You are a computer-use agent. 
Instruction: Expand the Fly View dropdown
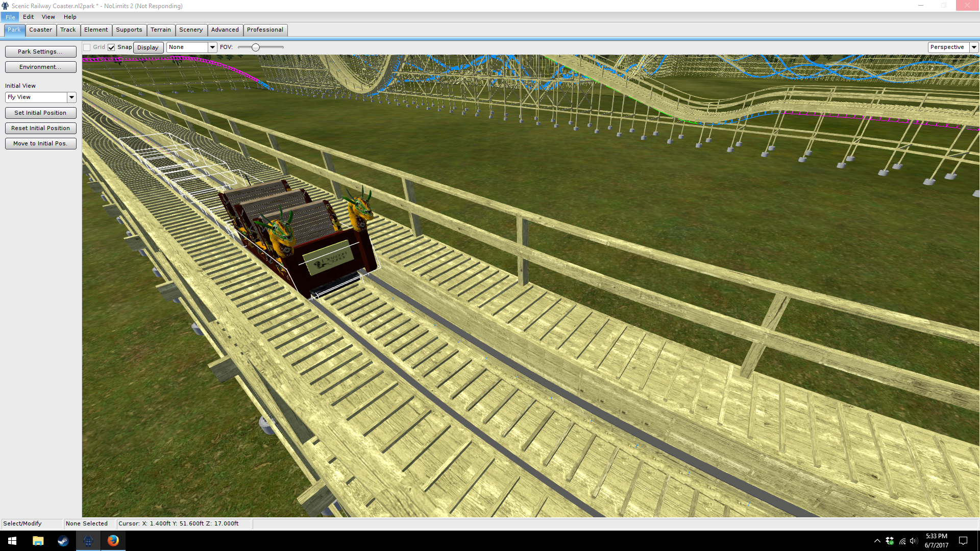coord(71,97)
